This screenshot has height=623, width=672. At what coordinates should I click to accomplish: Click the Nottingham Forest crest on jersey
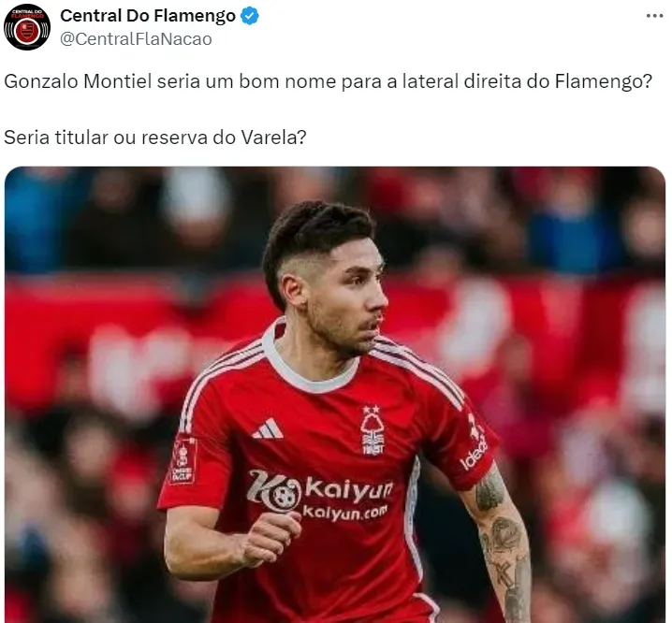coord(373,429)
